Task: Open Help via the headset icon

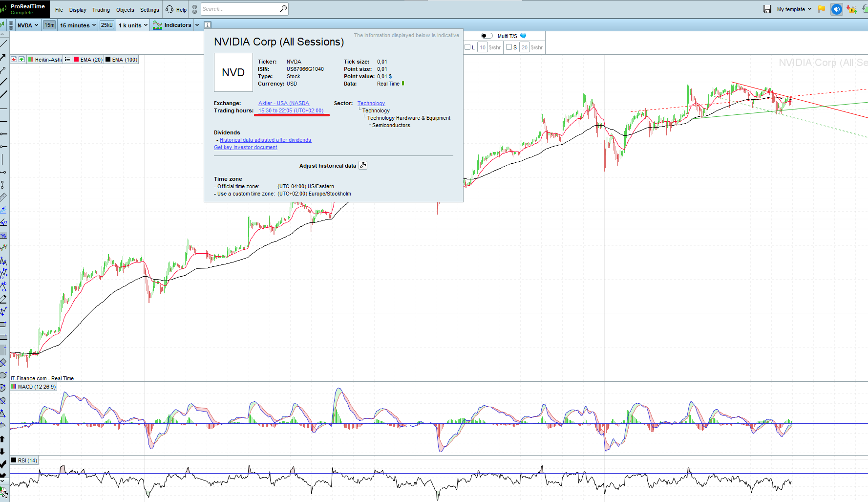Action: tap(169, 9)
